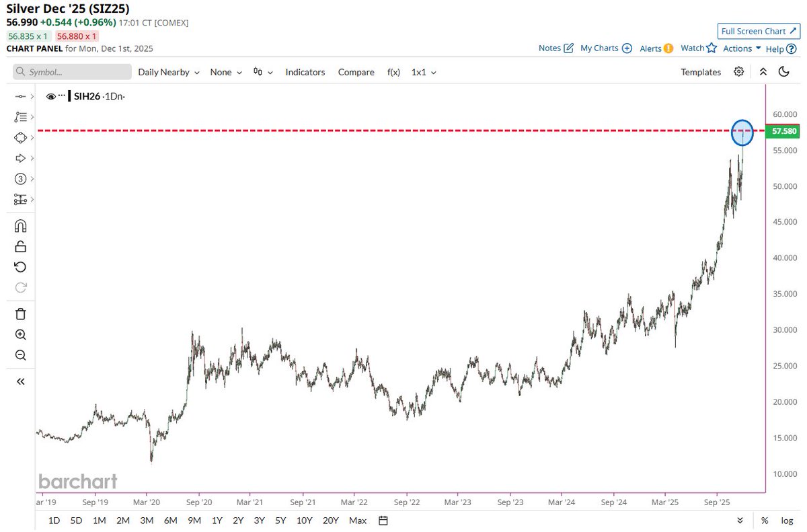Open the None dropdown in toolbar

225,72
